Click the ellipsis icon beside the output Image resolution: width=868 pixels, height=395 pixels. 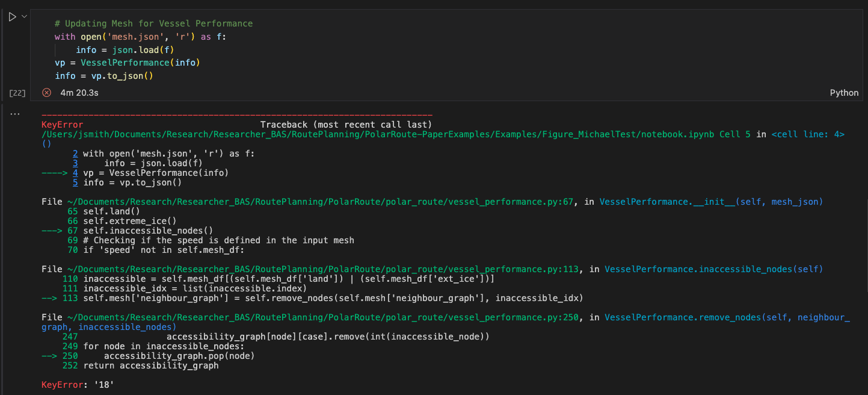[x=14, y=113]
